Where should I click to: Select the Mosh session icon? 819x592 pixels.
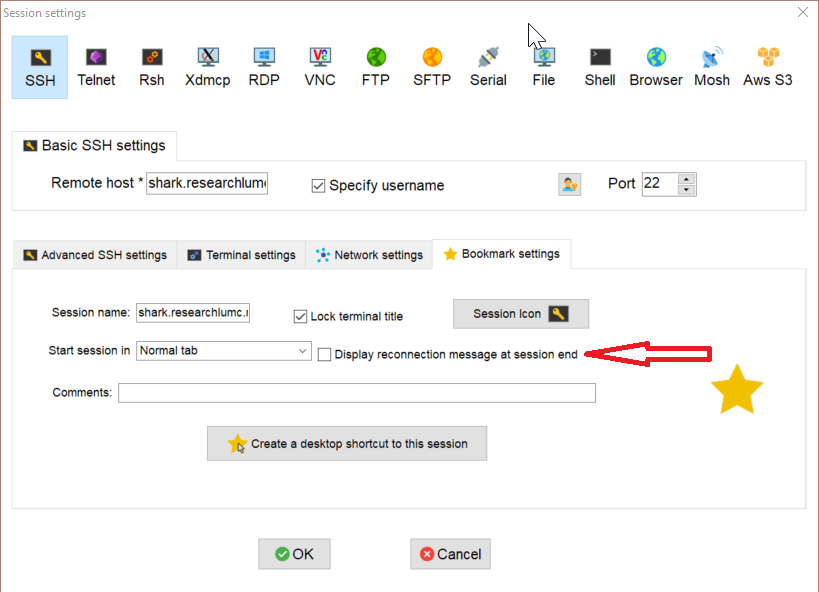(x=712, y=67)
